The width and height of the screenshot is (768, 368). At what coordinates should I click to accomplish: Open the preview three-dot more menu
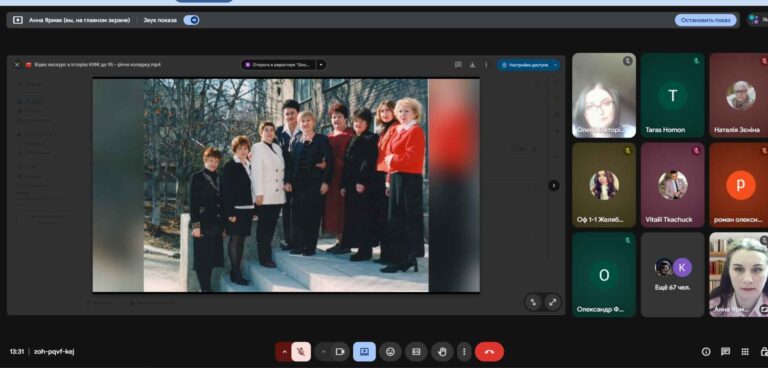point(486,64)
